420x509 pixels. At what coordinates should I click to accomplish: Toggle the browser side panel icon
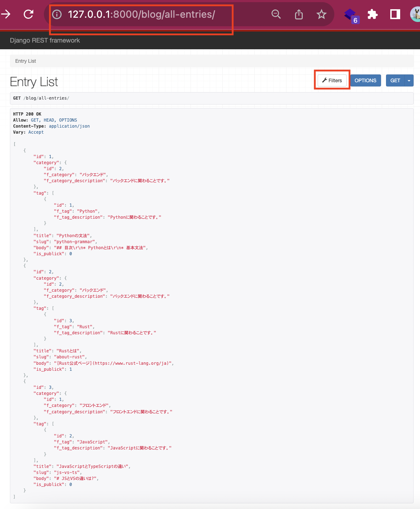point(395,14)
